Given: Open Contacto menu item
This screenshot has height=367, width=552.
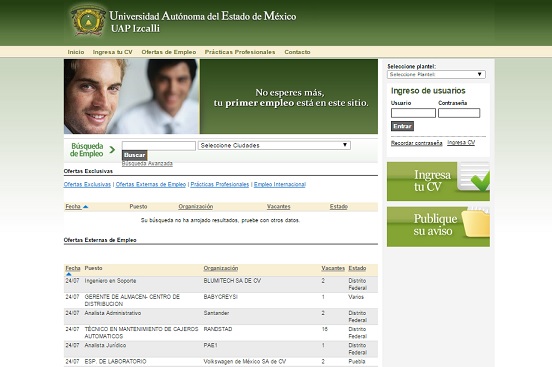Looking at the screenshot, I should click(x=297, y=52).
